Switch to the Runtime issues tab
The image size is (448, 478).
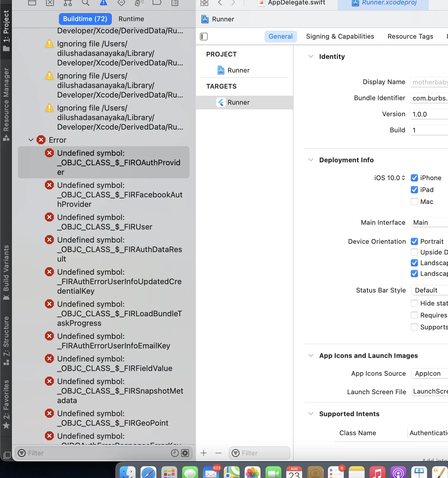(131, 19)
